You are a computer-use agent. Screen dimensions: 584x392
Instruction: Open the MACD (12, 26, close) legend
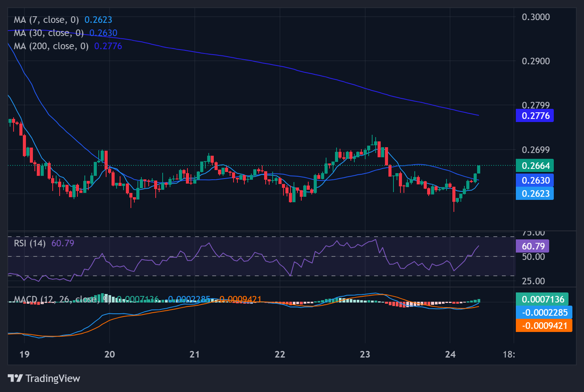pos(54,299)
